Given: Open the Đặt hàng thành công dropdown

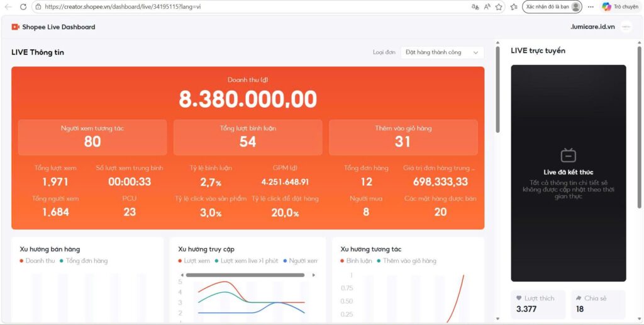Looking at the screenshot, I should coord(442,53).
